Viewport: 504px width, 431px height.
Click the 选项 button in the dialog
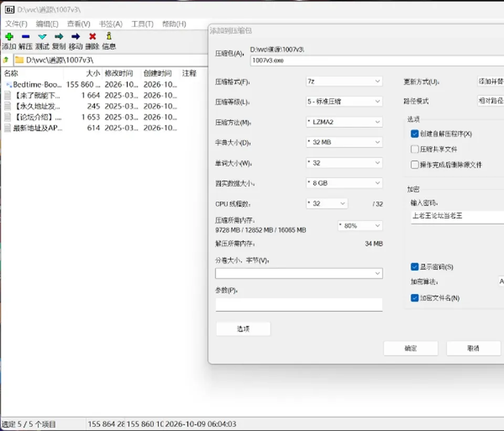243,329
